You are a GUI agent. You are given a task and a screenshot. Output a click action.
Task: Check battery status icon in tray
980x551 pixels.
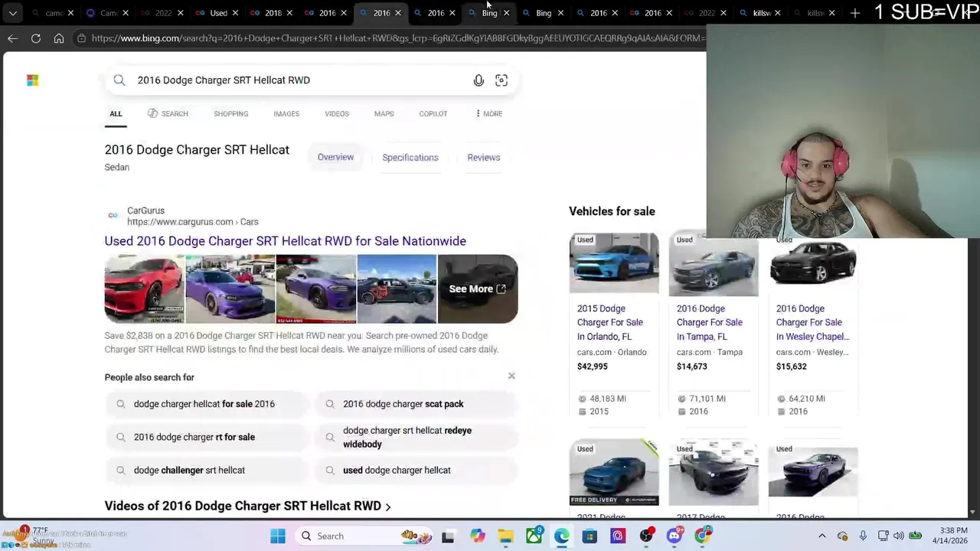[915, 536]
